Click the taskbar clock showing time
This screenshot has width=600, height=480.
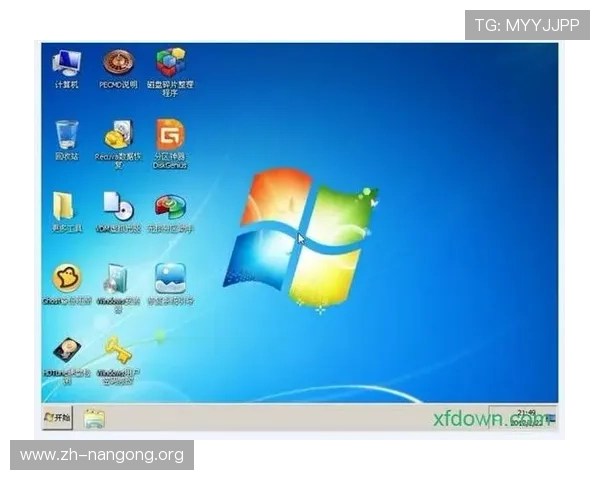(x=526, y=418)
